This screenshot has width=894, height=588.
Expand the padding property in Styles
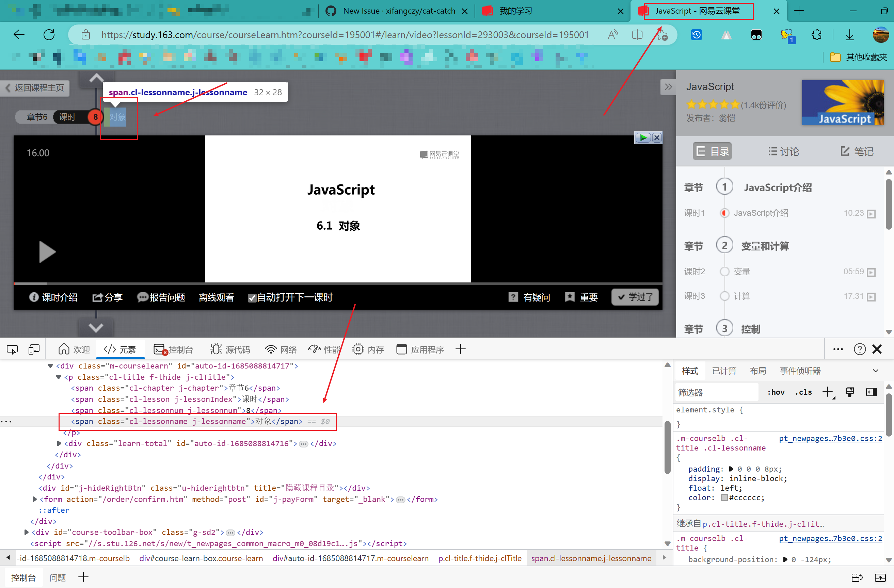pos(731,469)
